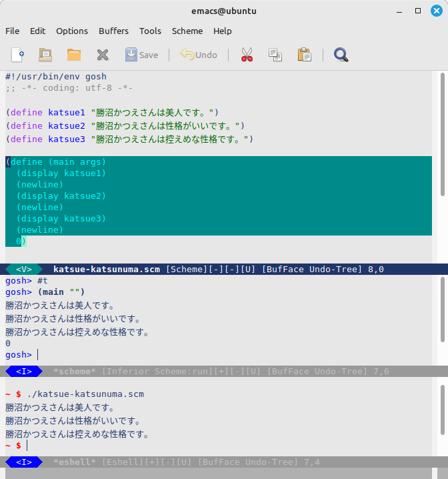This screenshot has width=448, height=479.
Task: Click the '0' return value in REPL
Action: coord(8,344)
